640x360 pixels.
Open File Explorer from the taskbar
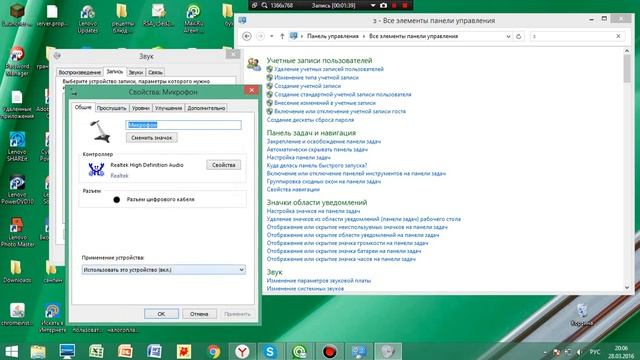(38, 351)
